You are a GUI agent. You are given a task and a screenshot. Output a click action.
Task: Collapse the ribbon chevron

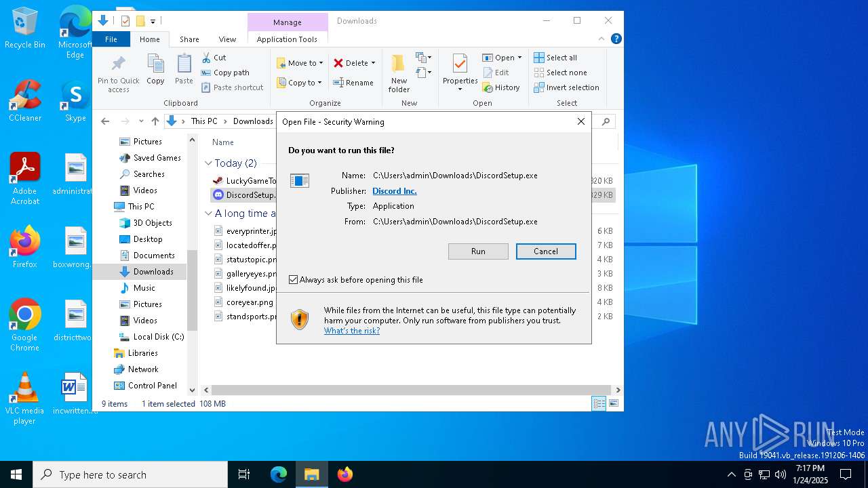601,39
